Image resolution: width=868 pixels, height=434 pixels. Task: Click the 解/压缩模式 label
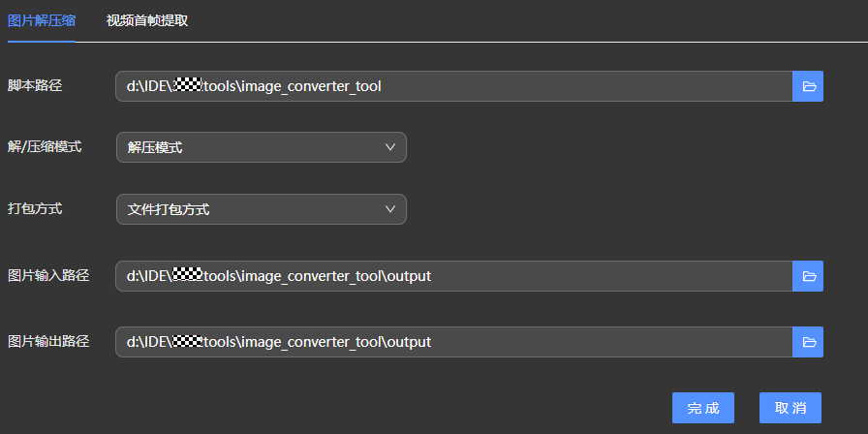45,146
